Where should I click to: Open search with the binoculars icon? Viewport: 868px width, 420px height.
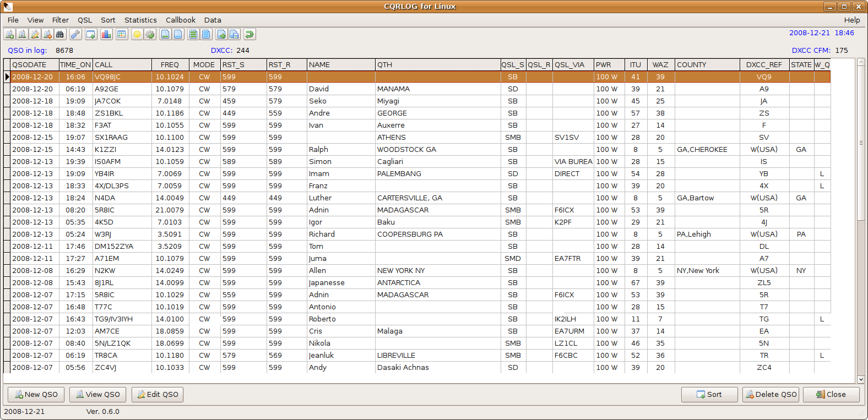(60, 34)
